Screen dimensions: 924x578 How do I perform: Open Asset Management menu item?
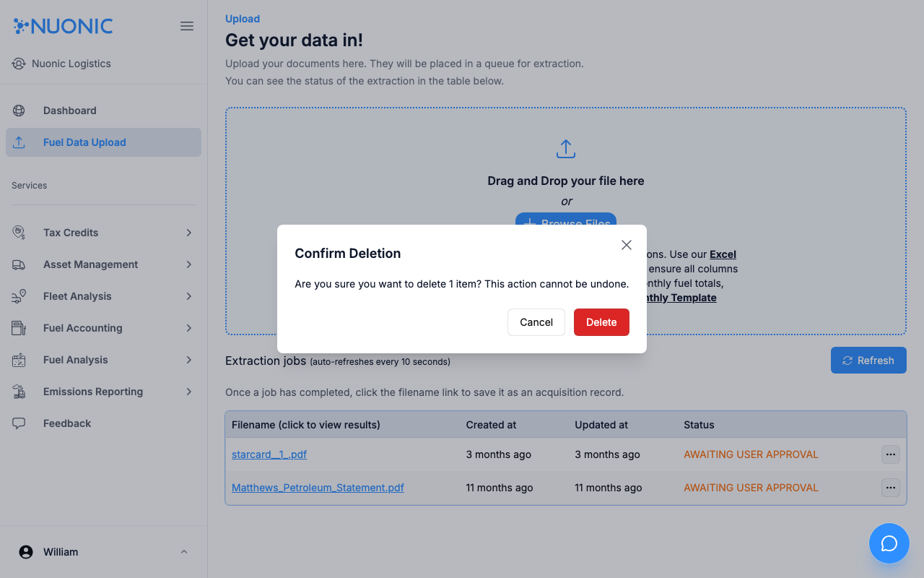[x=103, y=264]
